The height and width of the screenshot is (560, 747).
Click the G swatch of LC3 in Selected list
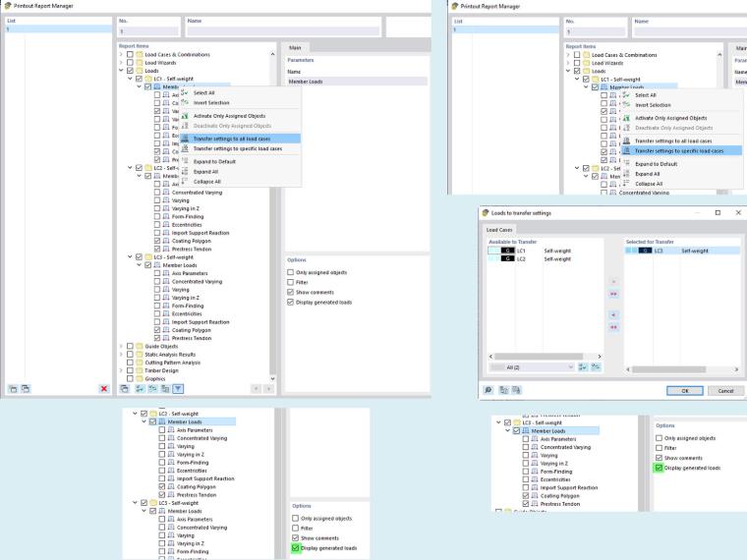point(645,251)
